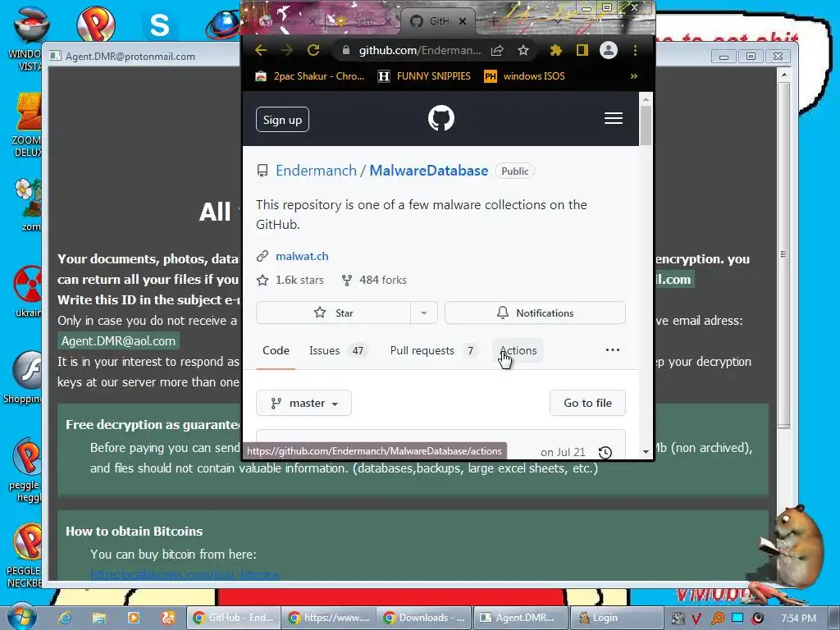Click red V tray icon

pos(696,619)
